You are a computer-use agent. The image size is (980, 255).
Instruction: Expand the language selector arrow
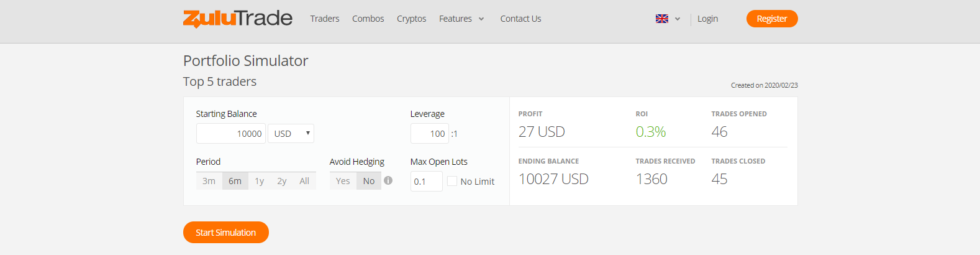point(678,19)
